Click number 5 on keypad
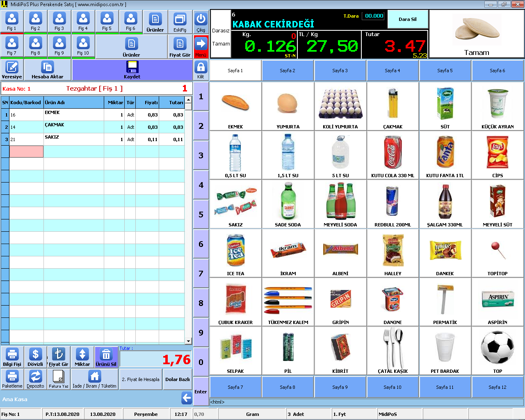 201,215
